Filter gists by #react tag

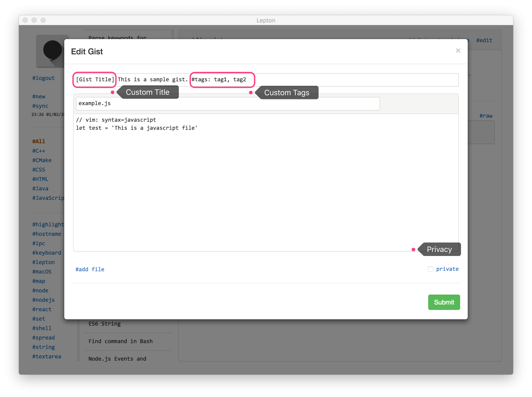(x=42, y=309)
